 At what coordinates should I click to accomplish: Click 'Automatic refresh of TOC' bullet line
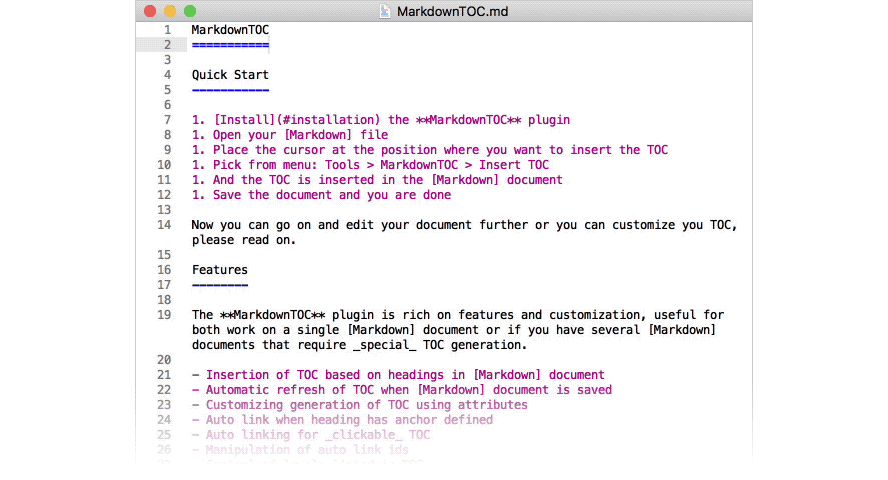coord(402,390)
